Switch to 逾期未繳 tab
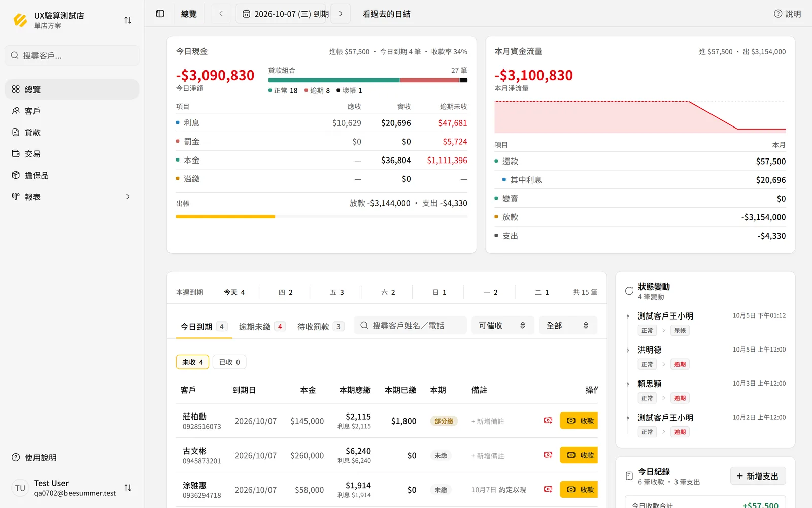Viewport: 812px width, 508px height. coord(262,327)
